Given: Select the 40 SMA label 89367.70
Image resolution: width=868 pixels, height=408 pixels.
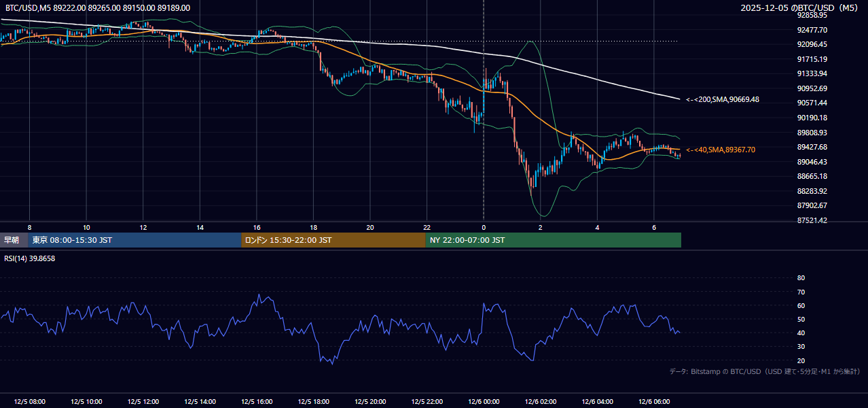Looking at the screenshot, I should point(720,150).
